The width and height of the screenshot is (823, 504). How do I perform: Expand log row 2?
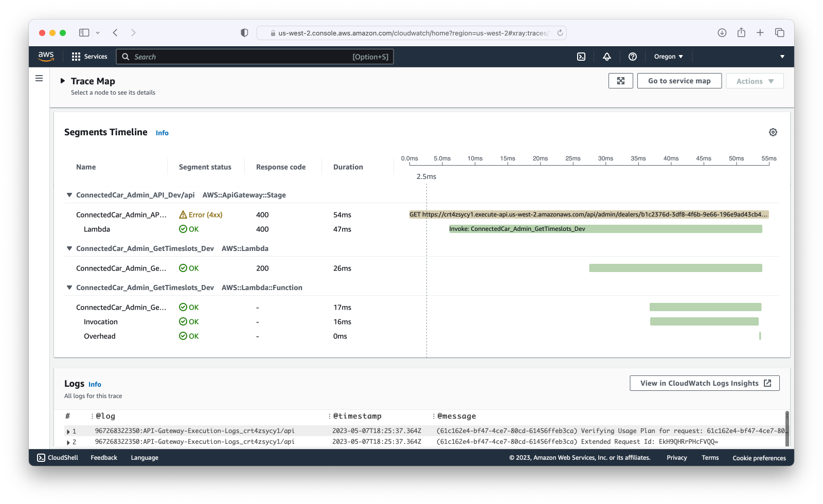[x=68, y=442]
